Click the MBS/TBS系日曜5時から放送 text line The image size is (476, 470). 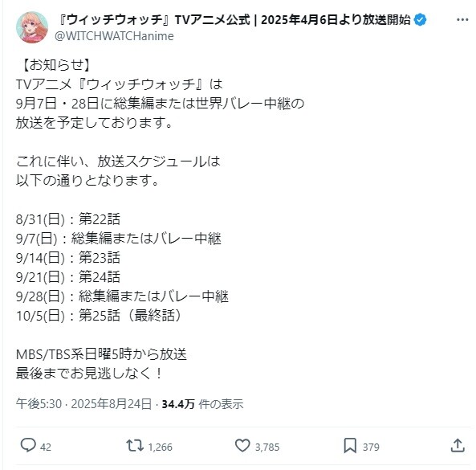point(101,354)
